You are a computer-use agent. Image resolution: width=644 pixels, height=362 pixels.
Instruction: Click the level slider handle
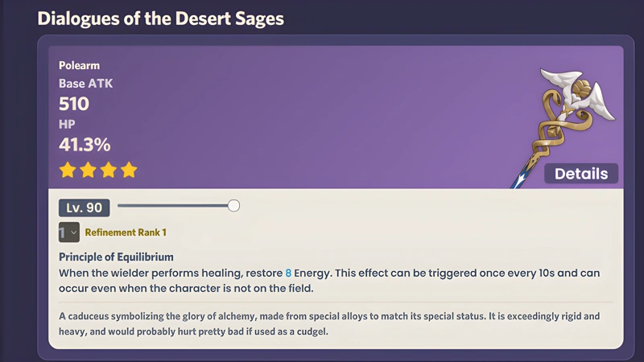(233, 206)
